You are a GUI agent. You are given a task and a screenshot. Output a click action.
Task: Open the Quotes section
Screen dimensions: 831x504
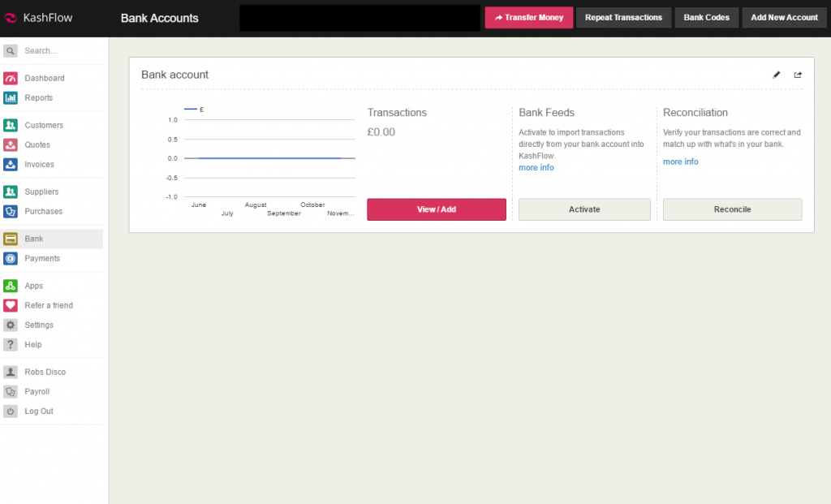(37, 145)
